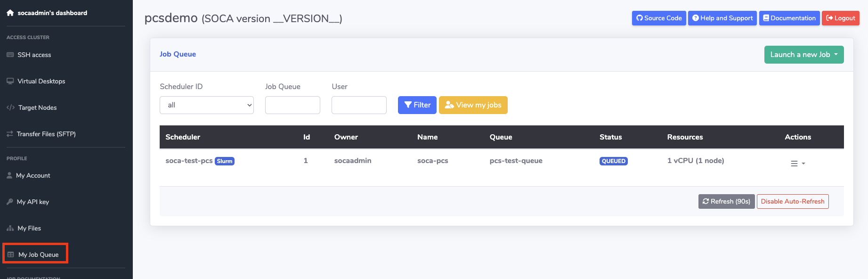Open Target Nodes code icon
The image size is (868, 279).
coord(10,107)
